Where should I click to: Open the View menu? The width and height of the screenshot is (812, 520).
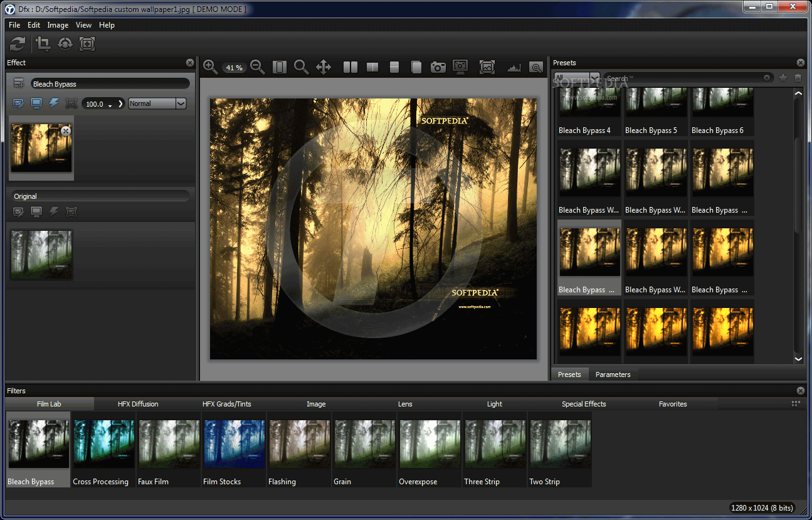(83, 25)
